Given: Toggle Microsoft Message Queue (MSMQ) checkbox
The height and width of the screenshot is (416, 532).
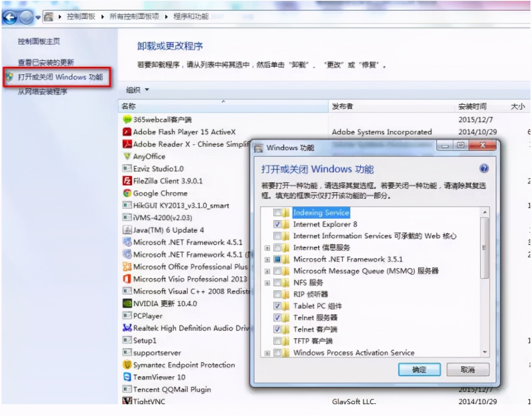Looking at the screenshot, I should pyautogui.click(x=277, y=271).
